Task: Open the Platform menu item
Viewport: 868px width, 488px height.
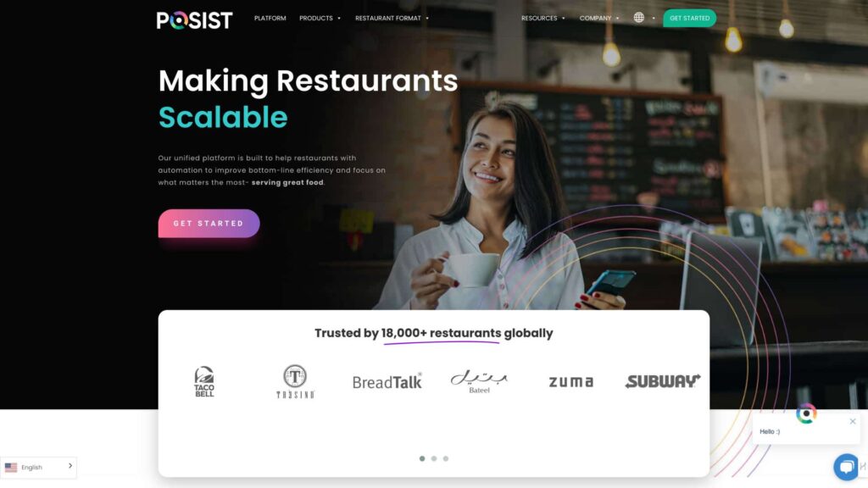Action: click(x=270, y=19)
